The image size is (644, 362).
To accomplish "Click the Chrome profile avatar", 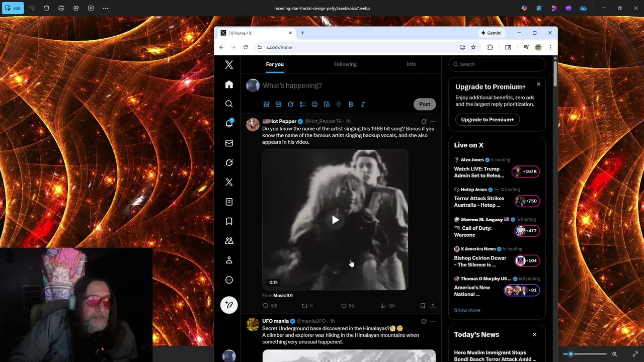I will click(x=538, y=47).
